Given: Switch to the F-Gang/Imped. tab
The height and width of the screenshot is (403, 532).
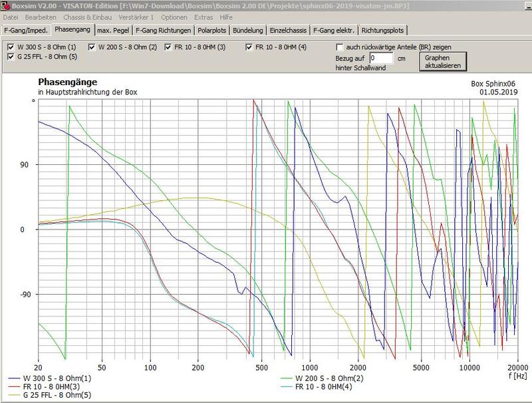Looking at the screenshot, I should point(26,31).
